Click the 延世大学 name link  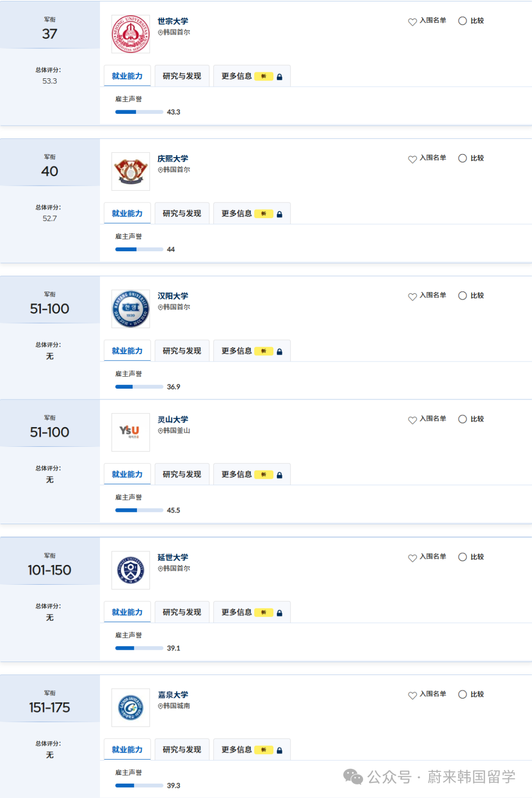pyautogui.click(x=173, y=557)
